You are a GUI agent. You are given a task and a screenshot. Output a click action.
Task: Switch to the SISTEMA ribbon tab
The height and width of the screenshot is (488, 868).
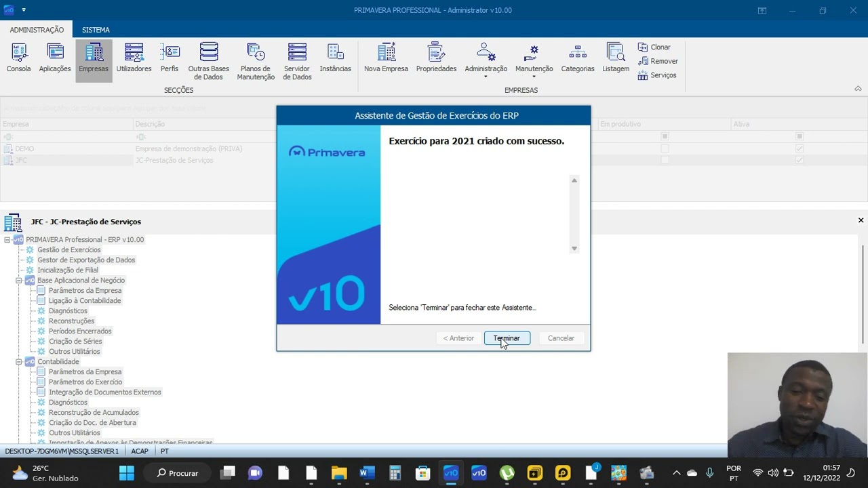[x=96, y=30]
